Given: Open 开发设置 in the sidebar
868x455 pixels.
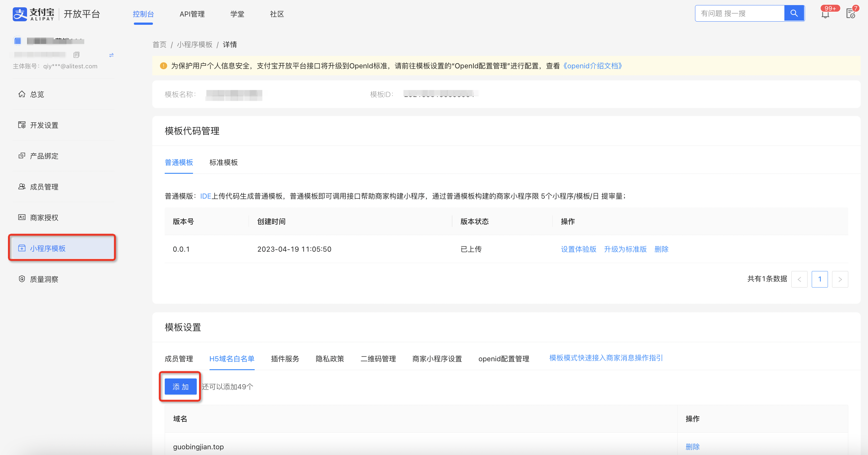Looking at the screenshot, I should [x=44, y=125].
